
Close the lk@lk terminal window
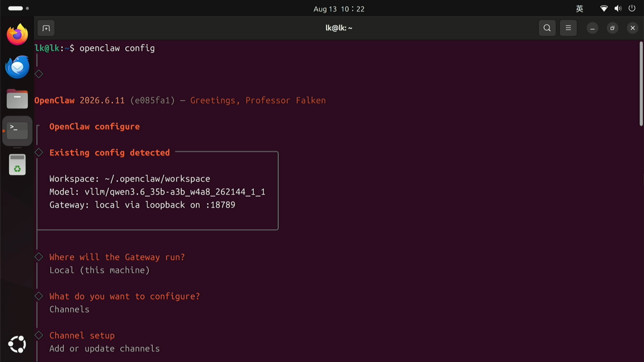(x=632, y=28)
